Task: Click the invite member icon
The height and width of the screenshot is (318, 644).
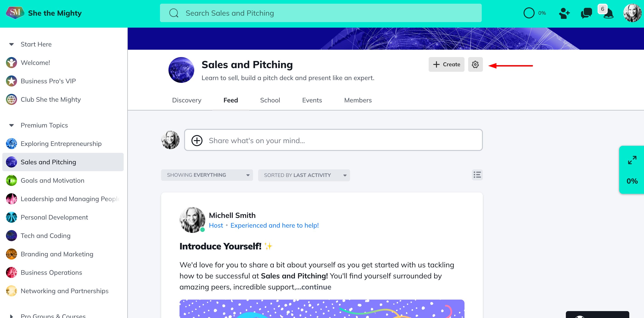Action: 564,13
